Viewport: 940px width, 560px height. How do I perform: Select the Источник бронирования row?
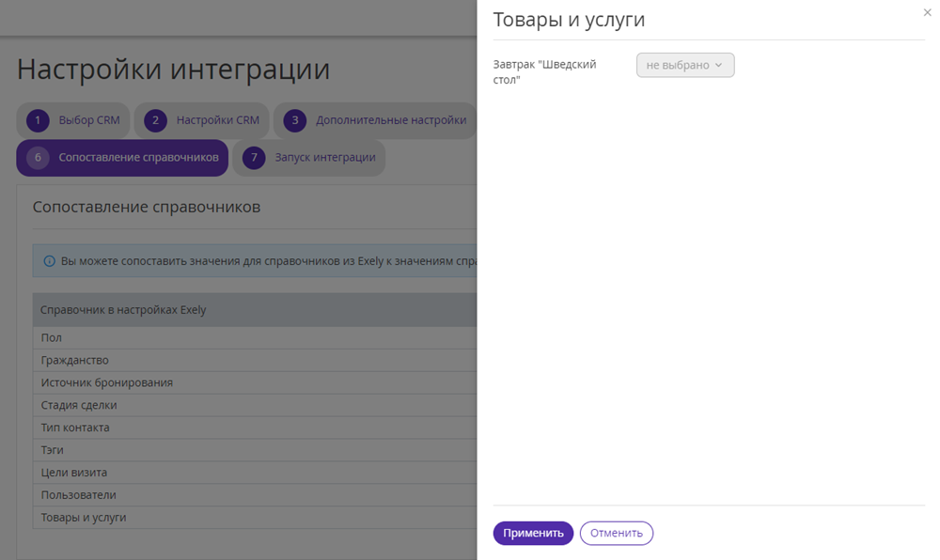(255, 382)
